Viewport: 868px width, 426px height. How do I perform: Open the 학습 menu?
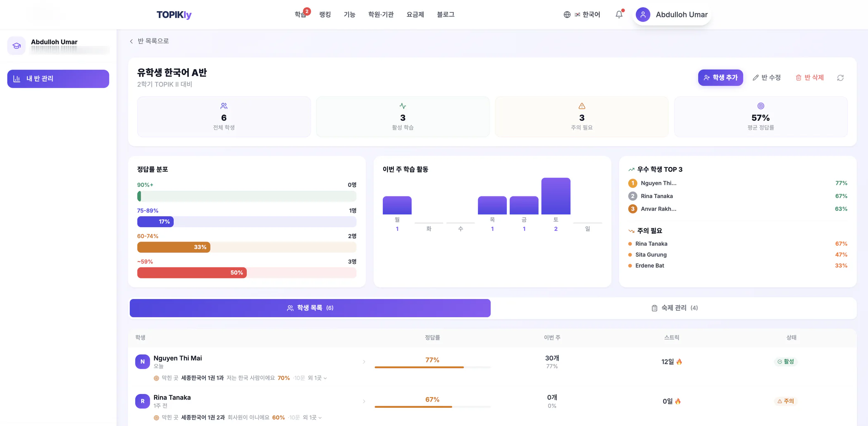[300, 14]
